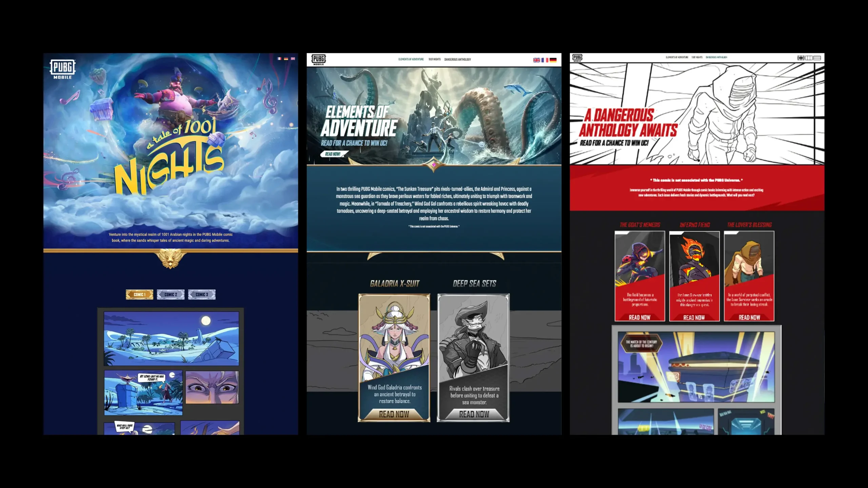This screenshot has width=868, height=488.
Task: Open Dangerous Anthology nav link, middle page
Action: (458, 59)
